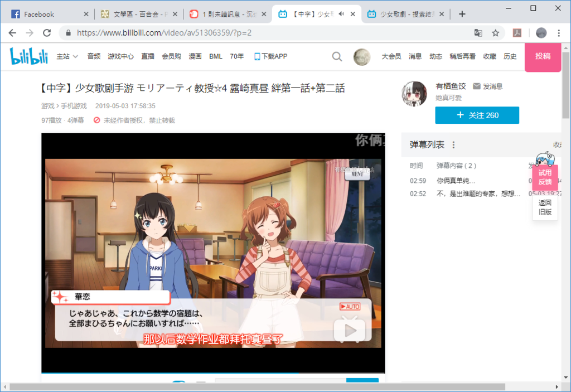Open BML in the navigation bar

[x=216, y=56]
